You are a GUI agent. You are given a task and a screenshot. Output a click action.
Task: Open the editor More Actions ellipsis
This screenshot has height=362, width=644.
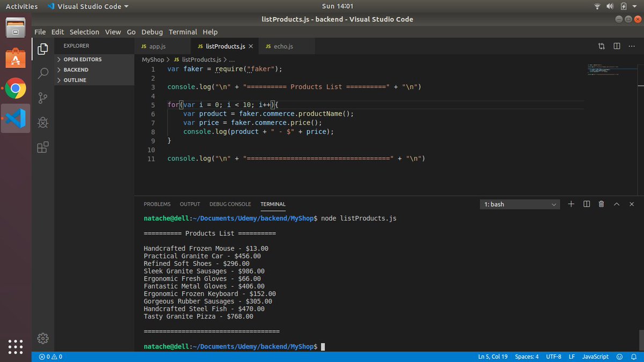coord(632,46)
